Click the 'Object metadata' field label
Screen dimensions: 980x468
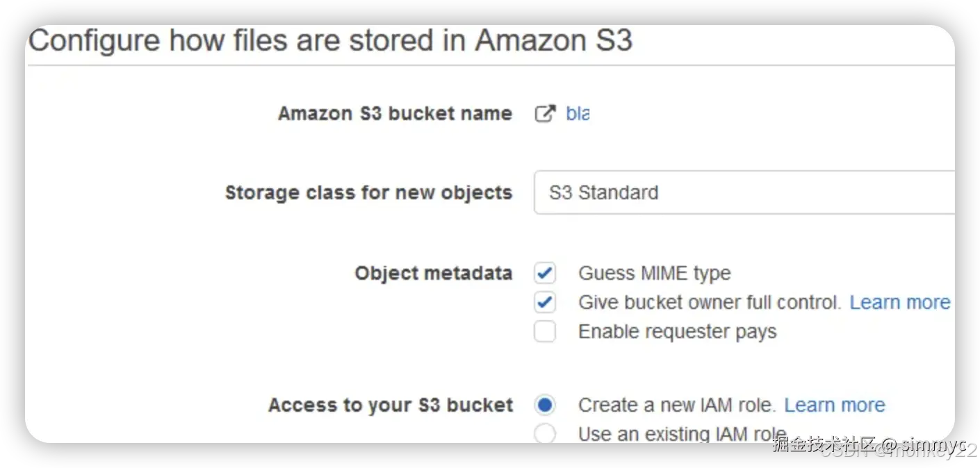(x=433, y=274)
